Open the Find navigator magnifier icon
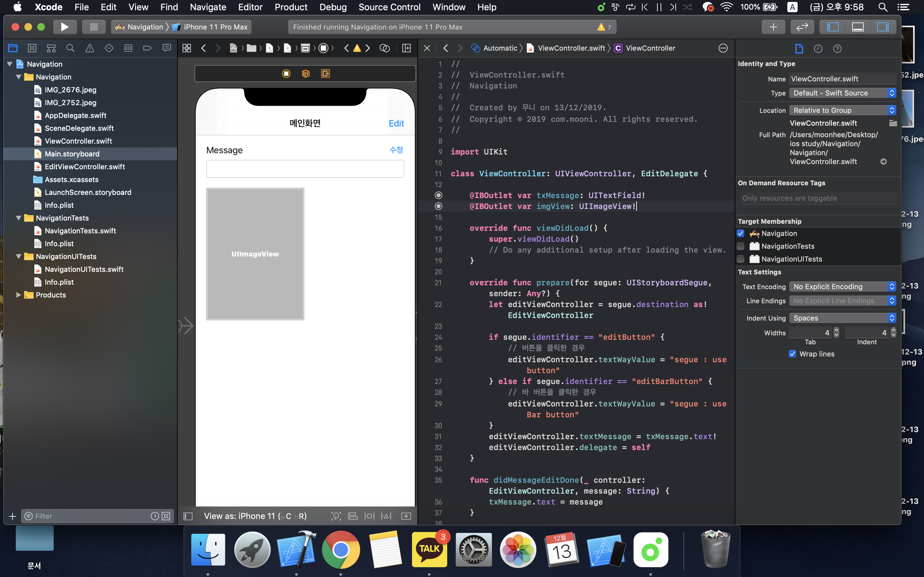The height and width of the screenshot is (577, 924). coord(70,48)
